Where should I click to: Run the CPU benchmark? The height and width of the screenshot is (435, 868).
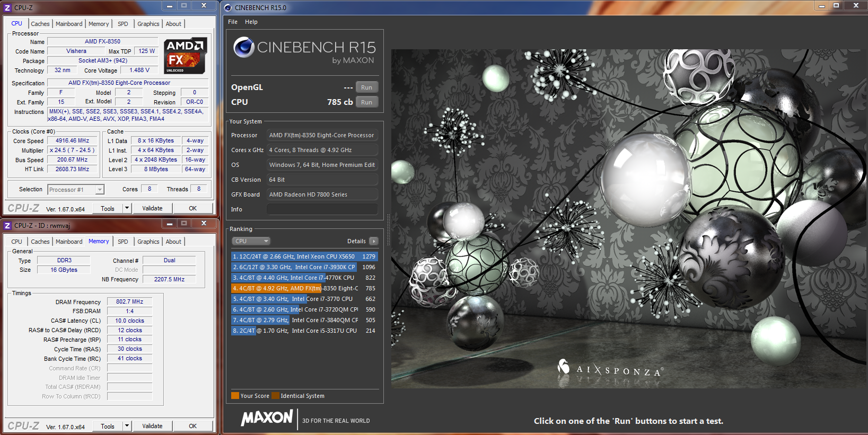coord(366,102)
